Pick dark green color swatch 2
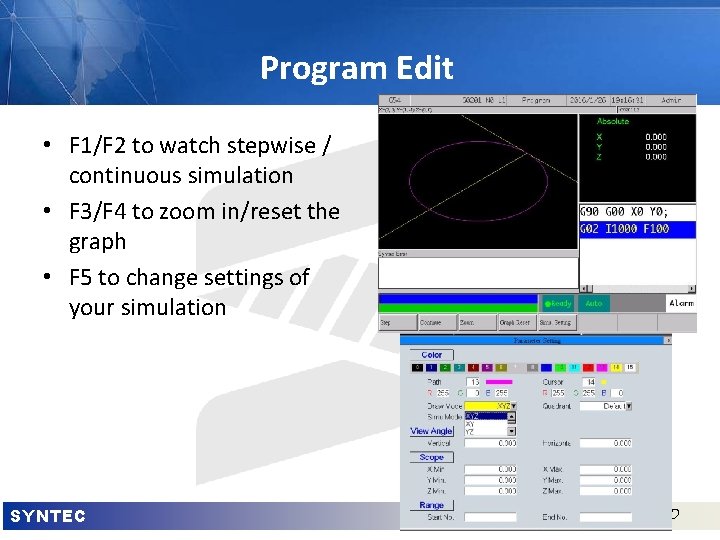Image resolution: width=720 pixels, height=540 pixels. point(445,368)
